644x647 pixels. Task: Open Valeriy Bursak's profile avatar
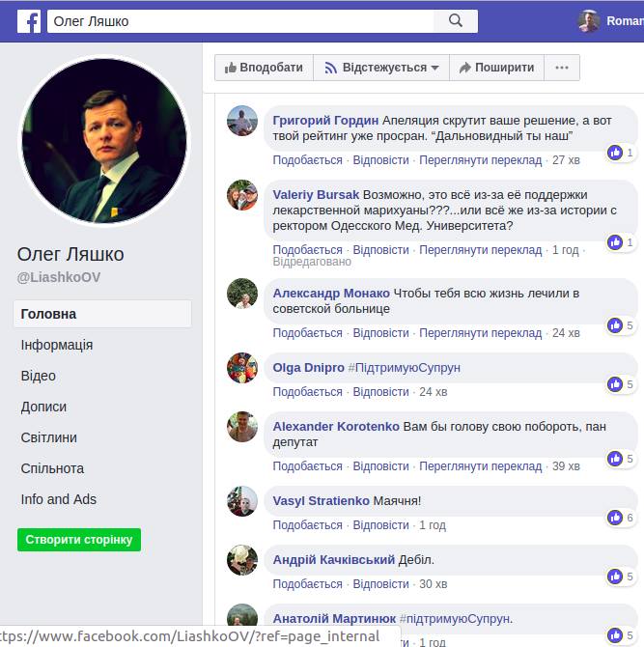click(x=242, y=195)
